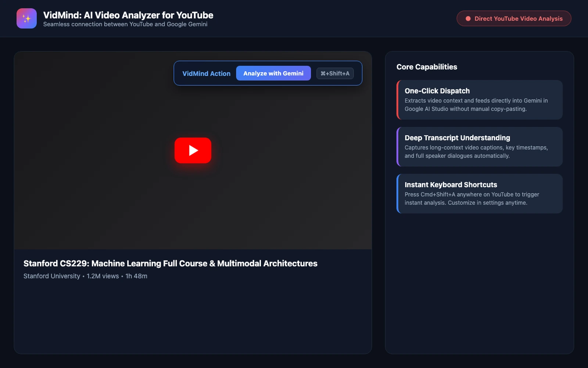Click the Stanford University channel name

[x=52, y=276]
